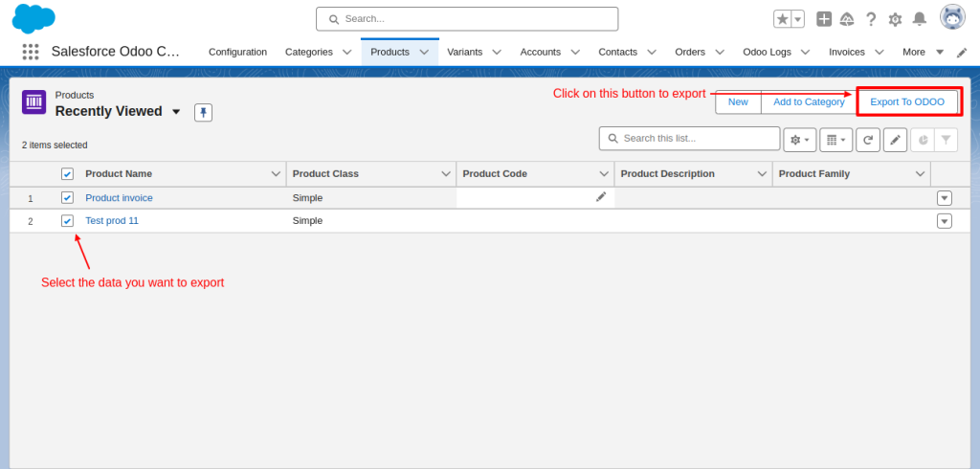
Task: Expand the Invoices tab chevron menu
Action: pyautogui.click(x=879, y=52)
